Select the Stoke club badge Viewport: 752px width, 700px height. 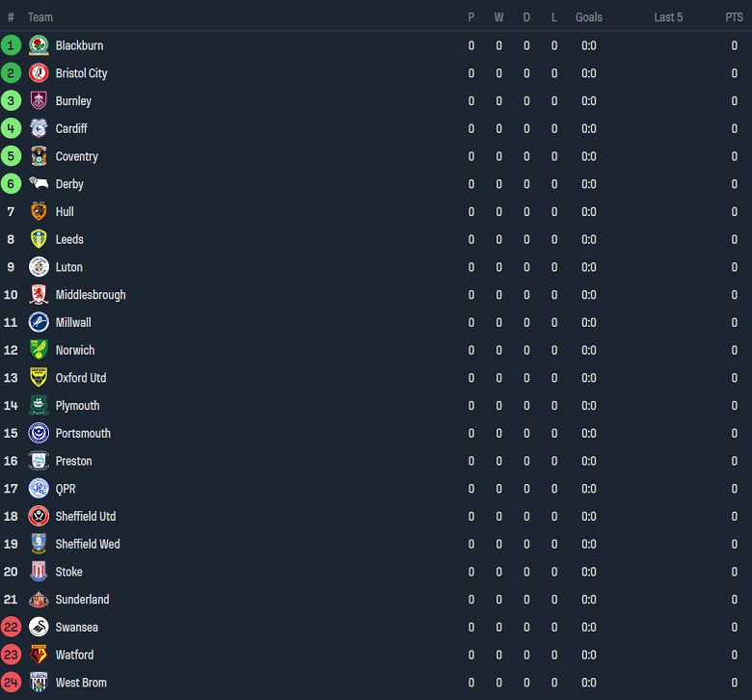coord(39,572)
